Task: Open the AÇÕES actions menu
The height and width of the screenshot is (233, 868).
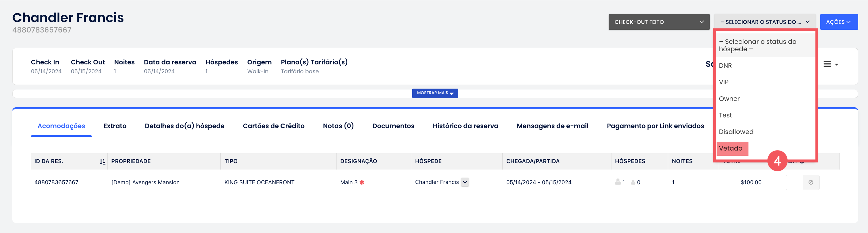Action: [838, 22]
